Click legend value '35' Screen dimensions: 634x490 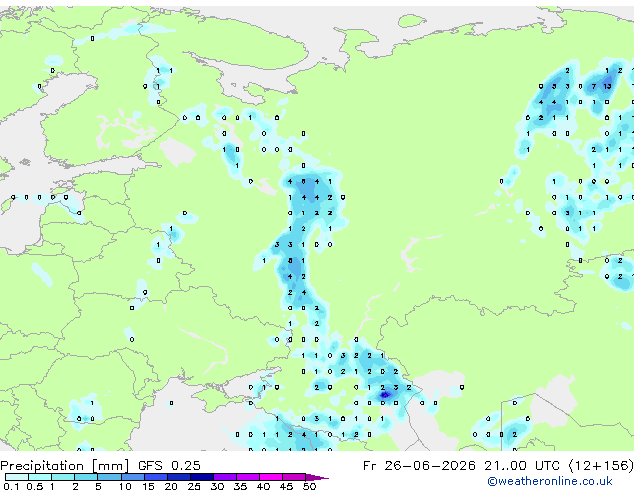[240, 486]
